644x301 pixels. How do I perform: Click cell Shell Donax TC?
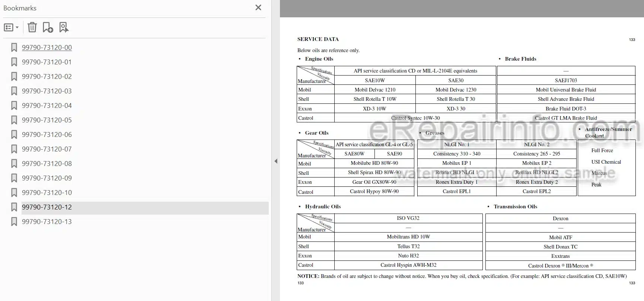coord(560,247)
